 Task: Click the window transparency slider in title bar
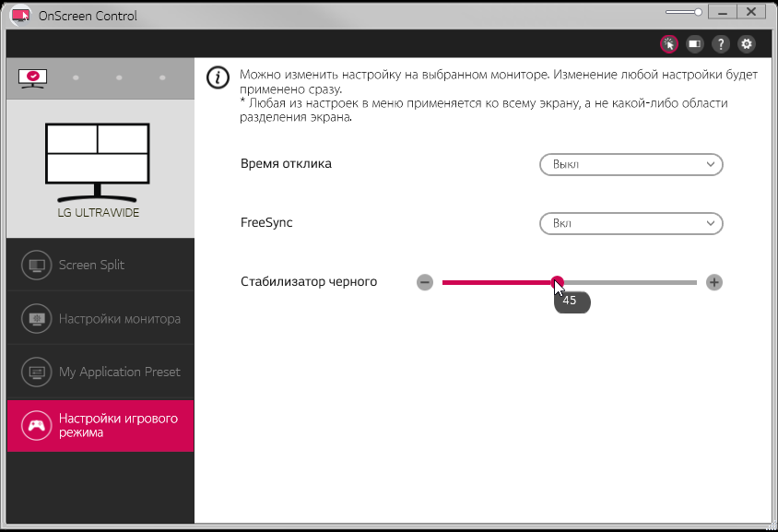[x=684, y=12]
